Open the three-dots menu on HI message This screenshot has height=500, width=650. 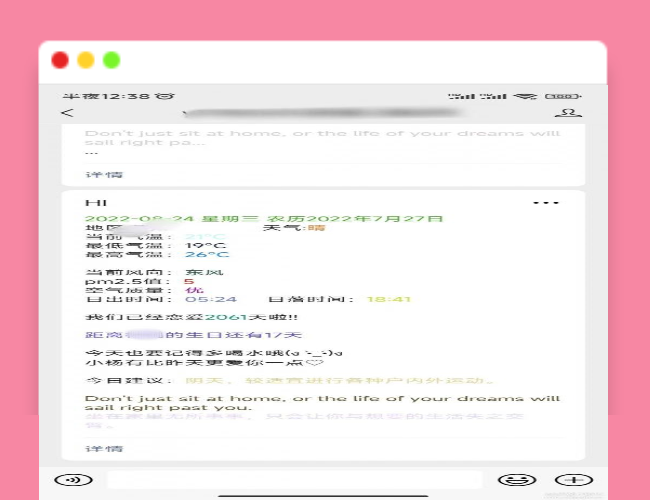click(545, 203)
